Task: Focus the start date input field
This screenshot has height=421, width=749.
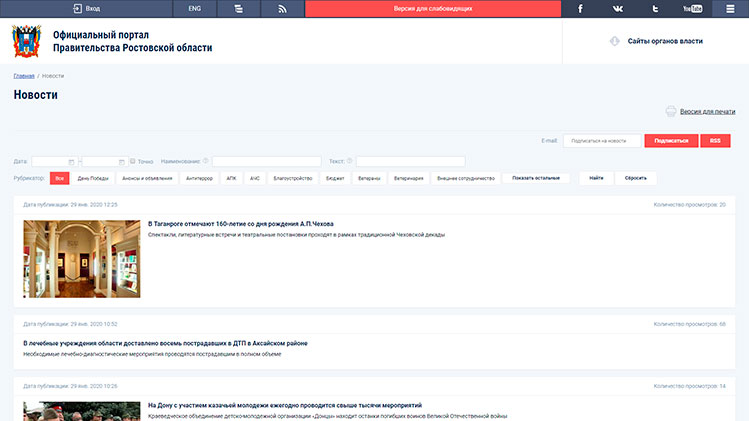Action: pyautogui.click(x=54, y=162)
